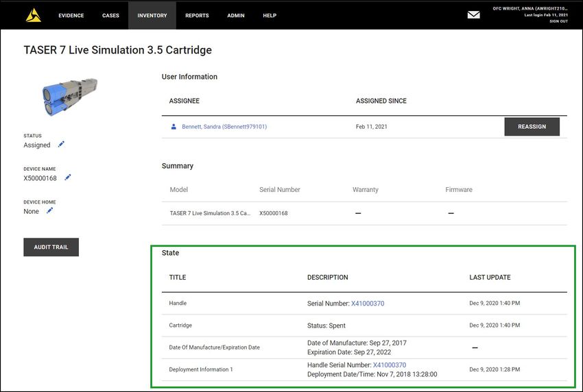Click the Handle row Dec 9, 2020 1:40 PM timestamp
Image resolution: width=583 pixels, height=392 pixels.
495,303
